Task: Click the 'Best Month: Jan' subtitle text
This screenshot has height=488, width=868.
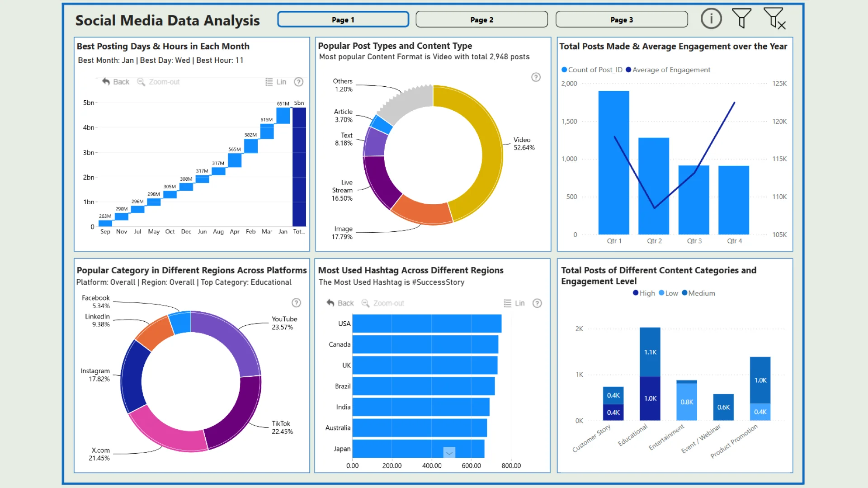Action: tap(106, 60)
